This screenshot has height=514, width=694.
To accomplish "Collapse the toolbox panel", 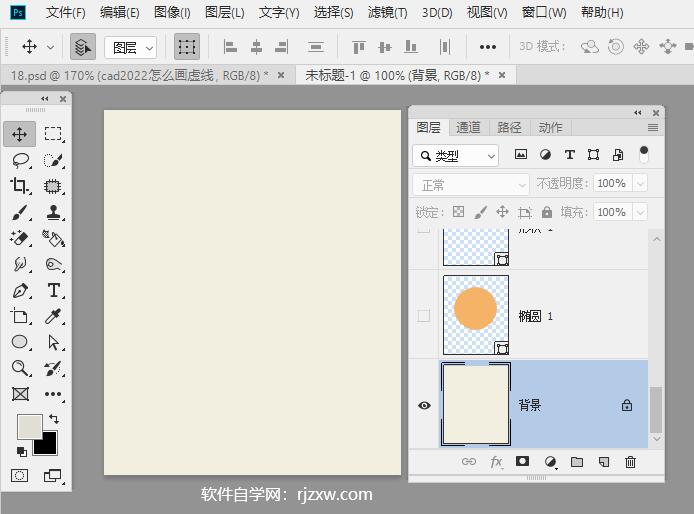I will point(45,98).
